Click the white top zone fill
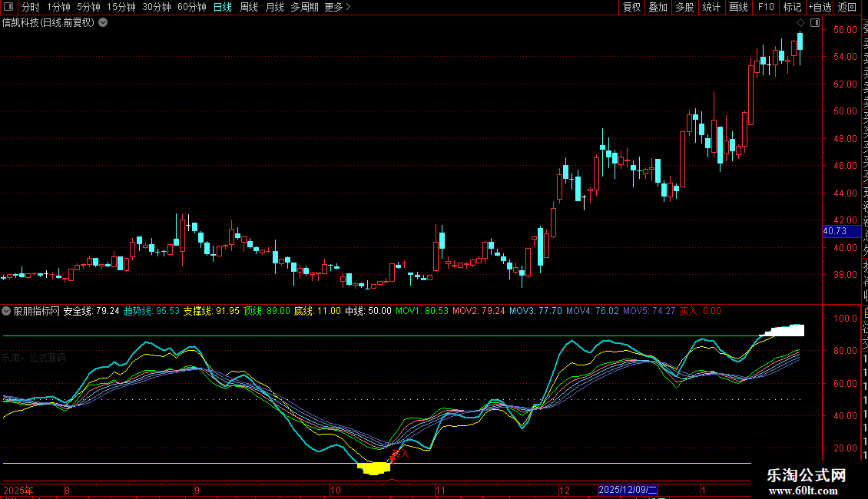868x499 pixels. (x=786, y=331)
